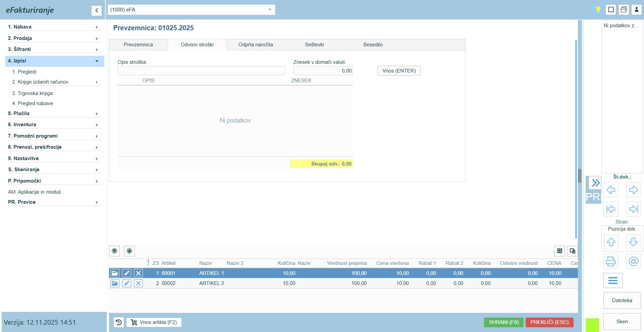Image resolution: width=644 pixels, height=332 pixels.
Task: Open the hamburger menu in right panel
Action: pyautogui.click(x=612, y=281)
